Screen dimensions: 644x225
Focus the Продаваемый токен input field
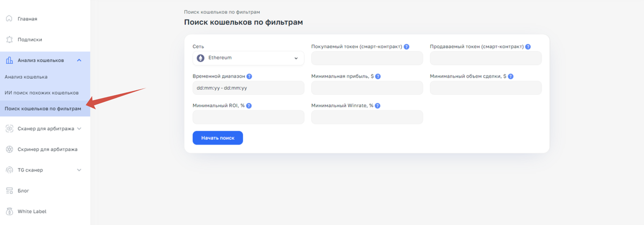click(486, 58)
